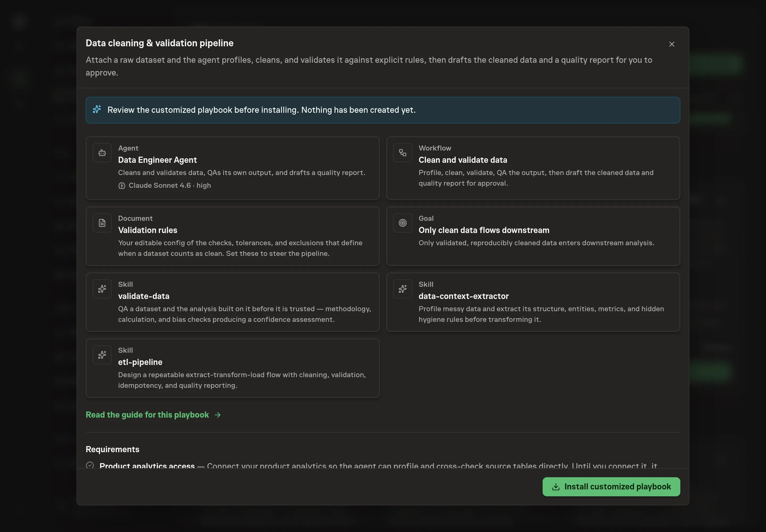The image size is (766, 532).
Task: Select the 'validate-data' skill name
Action: pos(144,296)
